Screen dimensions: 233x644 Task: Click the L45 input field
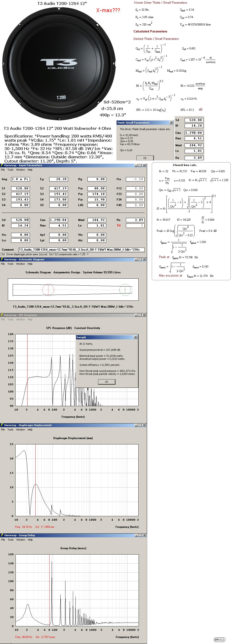coord(97,205)
